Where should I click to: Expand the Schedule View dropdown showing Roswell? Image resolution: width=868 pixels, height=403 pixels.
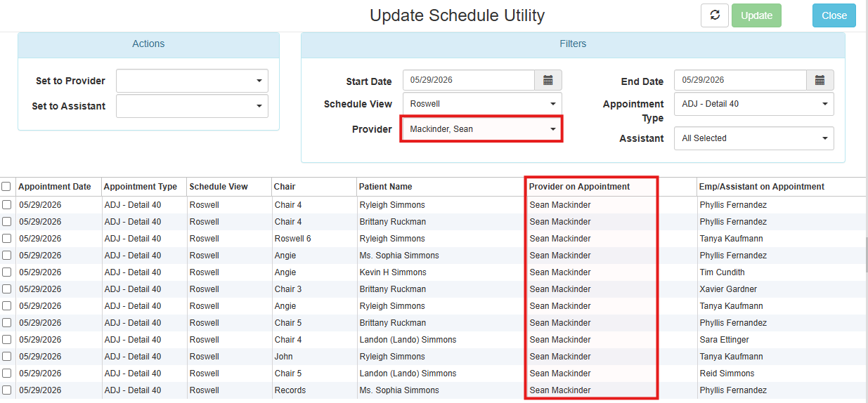482,104
